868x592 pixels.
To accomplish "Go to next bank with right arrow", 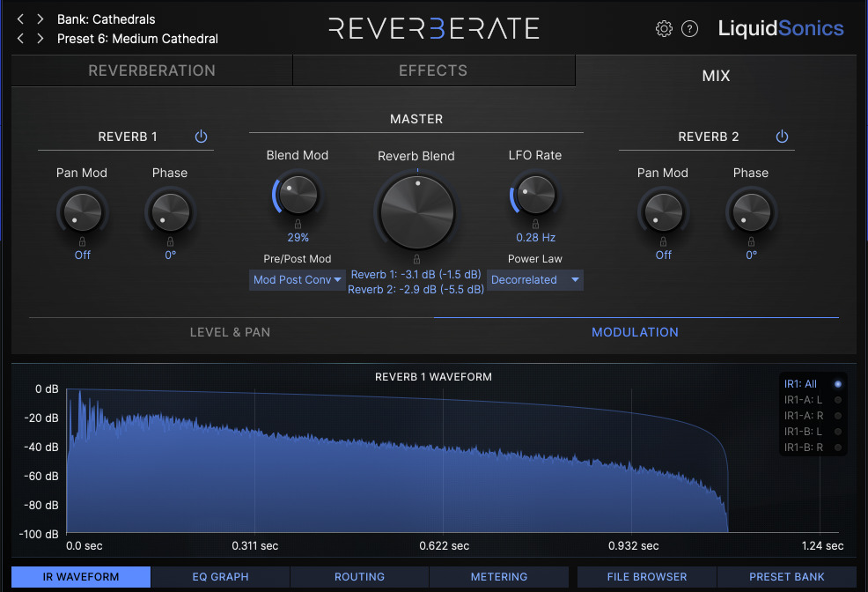I will 40,19.
